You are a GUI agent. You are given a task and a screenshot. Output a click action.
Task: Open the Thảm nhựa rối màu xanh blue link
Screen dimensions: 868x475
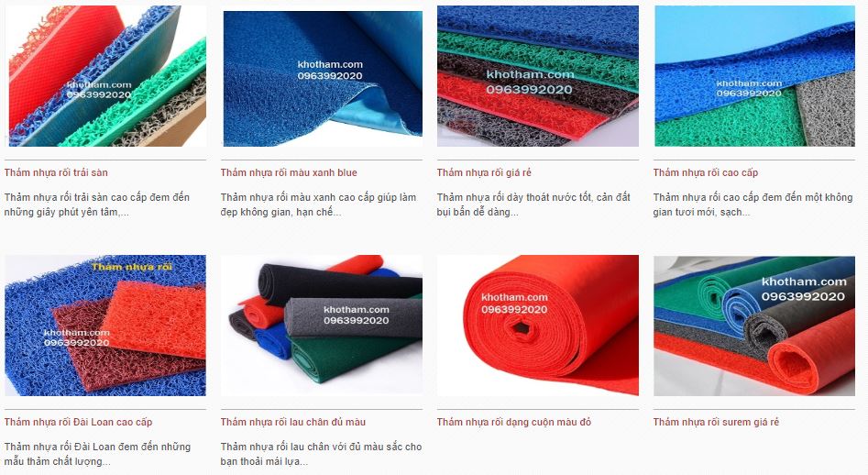coord(289,172)
